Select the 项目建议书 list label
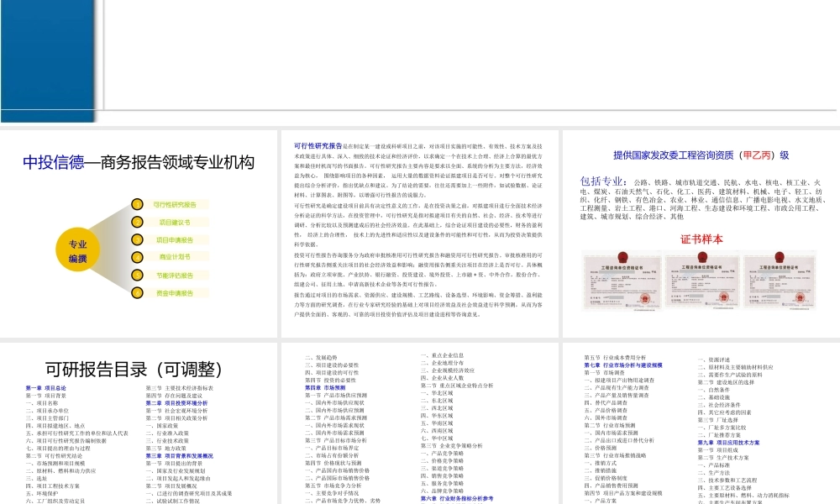The width and height of the screenshot is (840, 504). 175,223
